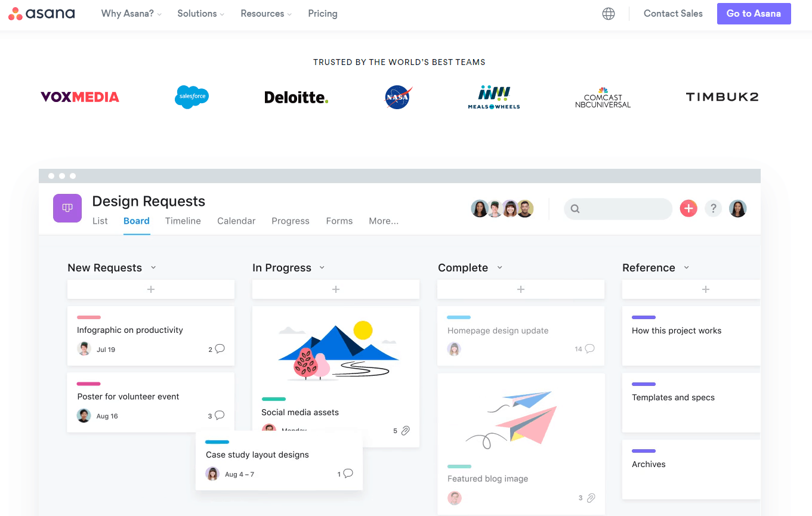Click assignee avatar on Infographic on productivity
Viewport: 812px width, 516px height.
click(x=84, y=349)
